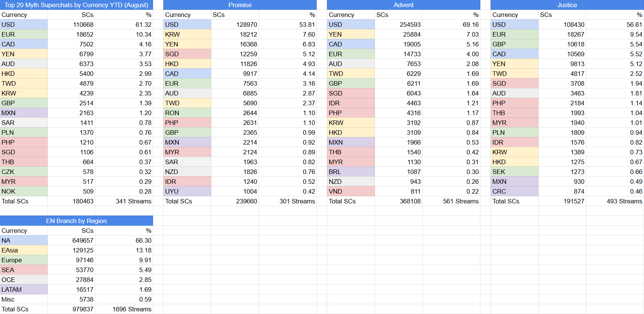Image resolution: width=644 pixels, height=314 pixels.
Task: Click region percentage 66.30
Action: [124, 240]
